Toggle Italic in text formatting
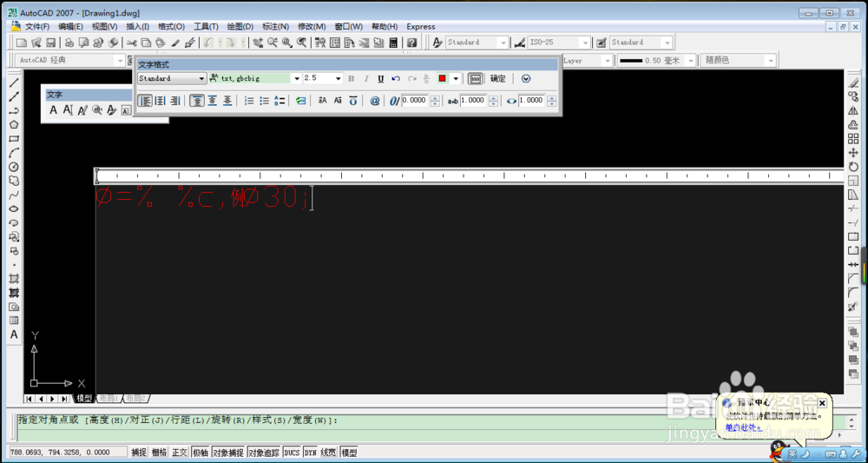The width and height of the screenshot is (868, 463). [x=366, y=79]
